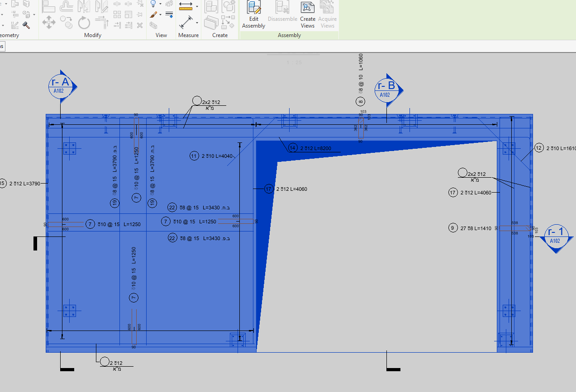The height and width of the screenshot is (392, 576).
Task: Open the Measure tools dropdown arrow
Action: (196, 6)
